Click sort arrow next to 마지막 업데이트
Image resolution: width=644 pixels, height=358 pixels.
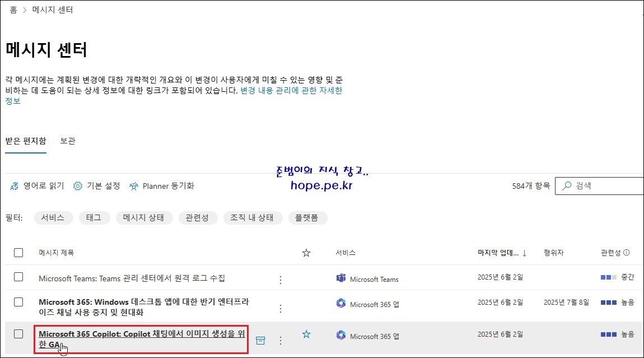pos(525,253)
